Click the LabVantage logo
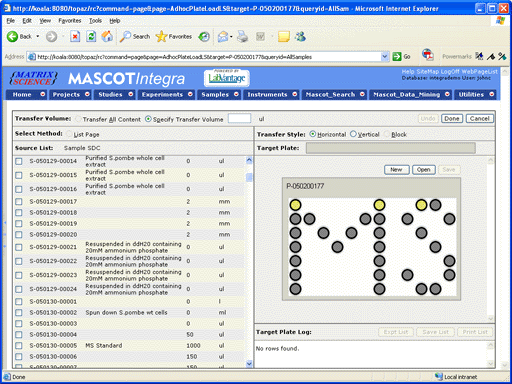The height and width of the screenshot is (384, 512). [x=227, y=78]
